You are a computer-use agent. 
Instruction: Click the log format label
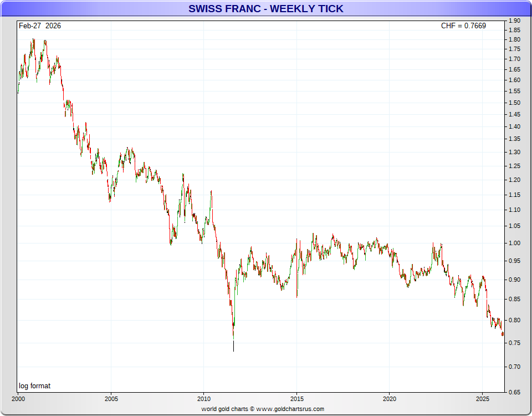(34, 385)
